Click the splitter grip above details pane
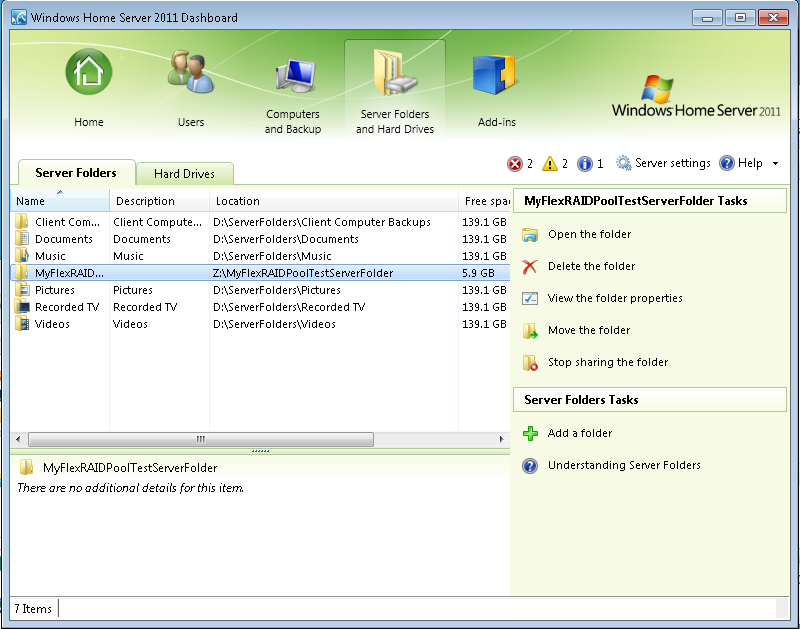The image size is (800, 629). (260, 451)
